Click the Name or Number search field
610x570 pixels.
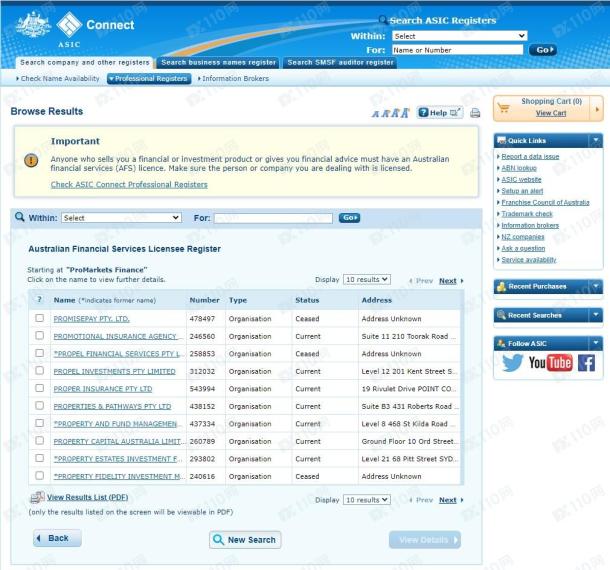458,50
